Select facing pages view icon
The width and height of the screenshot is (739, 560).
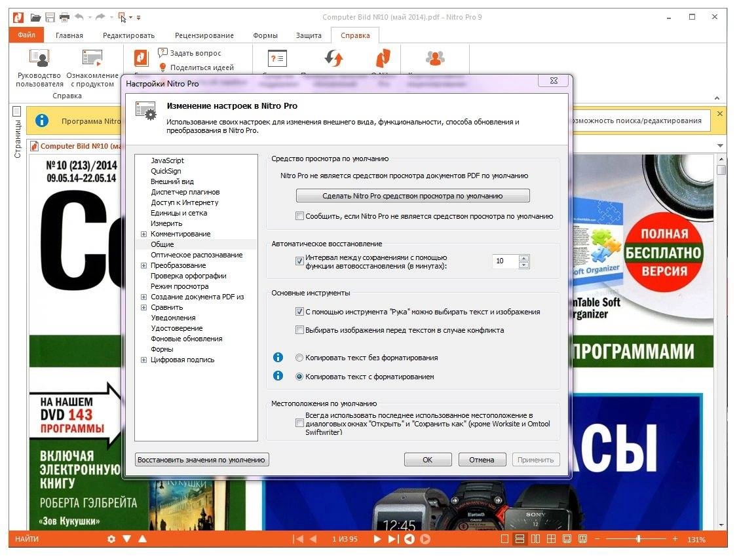coord(535,539)
